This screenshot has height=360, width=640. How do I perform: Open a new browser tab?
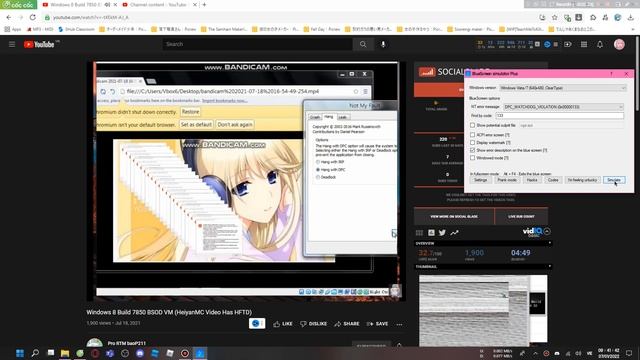[204, 5]
